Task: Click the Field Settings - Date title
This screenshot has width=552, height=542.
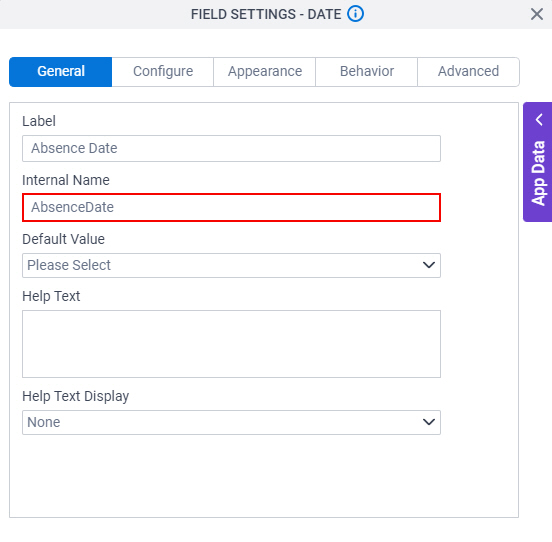Action: pos(266,14)
